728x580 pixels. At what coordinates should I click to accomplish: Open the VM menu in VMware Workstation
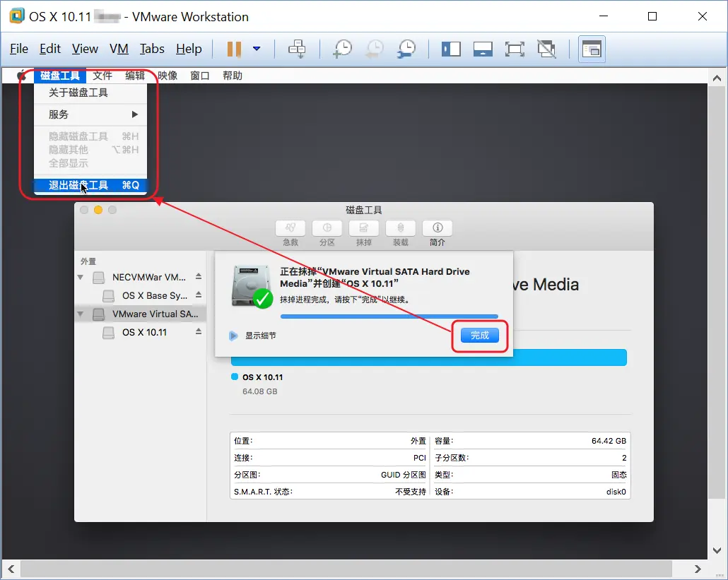(119, 49)
